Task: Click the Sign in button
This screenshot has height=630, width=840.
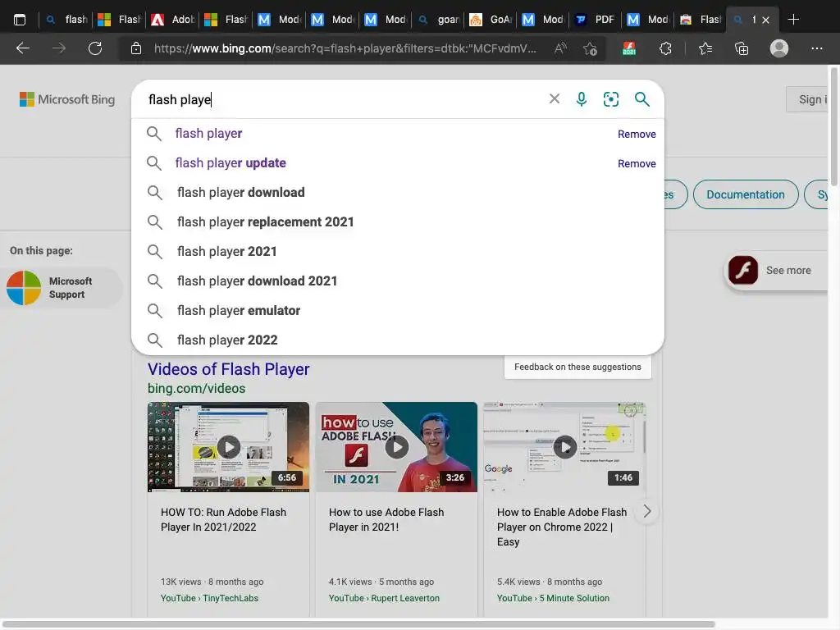Action: [807, 99]
